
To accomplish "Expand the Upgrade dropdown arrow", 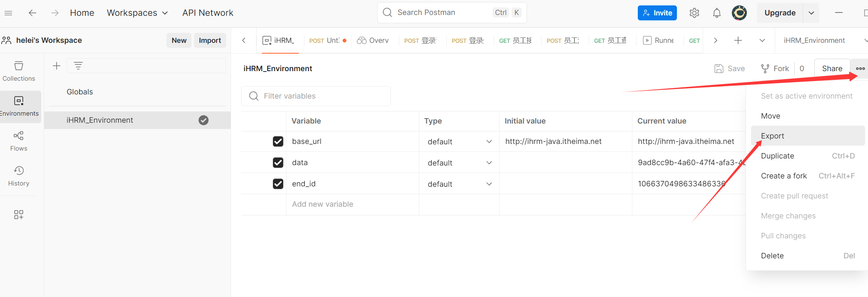I will pos(811,13).
